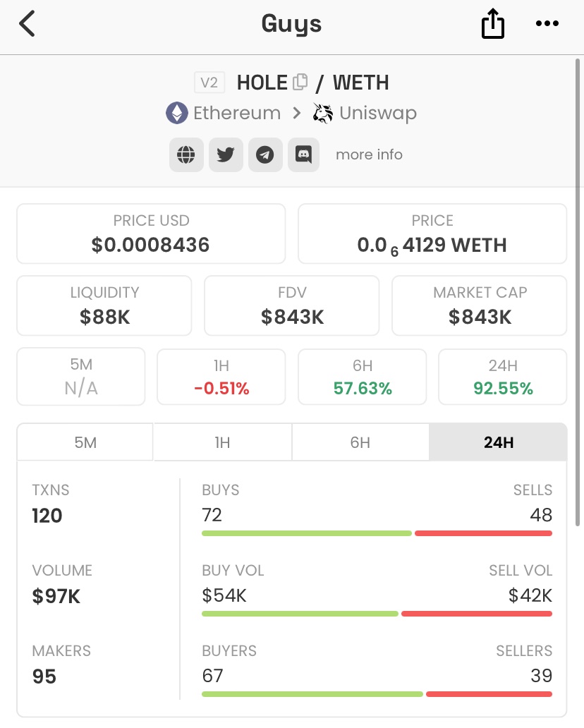This screenshot has height=728, width=584.
Task: Go back using the back arrow
Action: click(x=27, y=24)
